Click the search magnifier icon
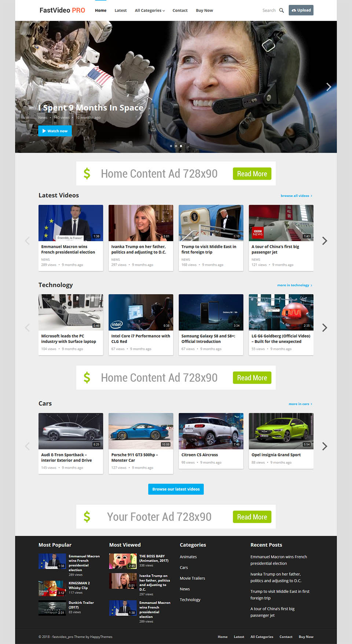Viewport: 352px width, 644px height. pyautogui.click(x=281, y=10)
